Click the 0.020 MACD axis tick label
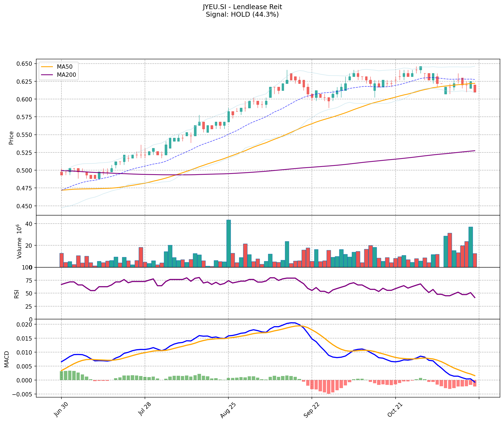The image size is (504, 423). [x=24, y=324]
